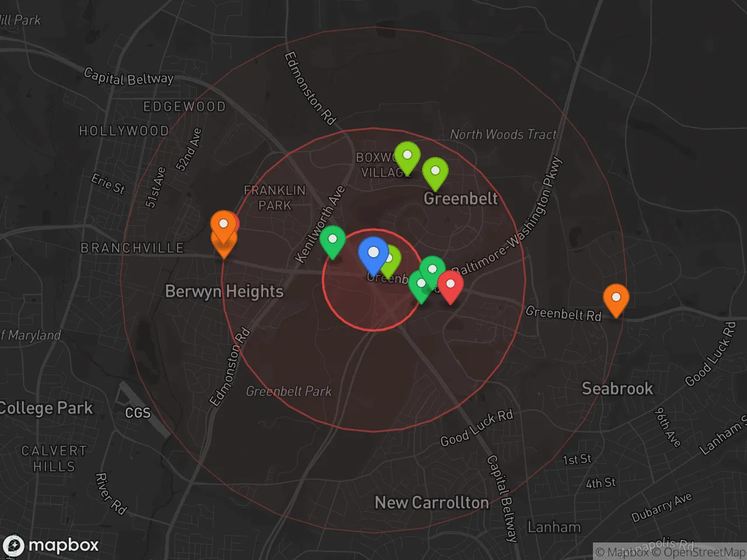The width and height of the screenshot is (747, 560).
Task: Click the Lanham place label
Action: click(554, 527)
